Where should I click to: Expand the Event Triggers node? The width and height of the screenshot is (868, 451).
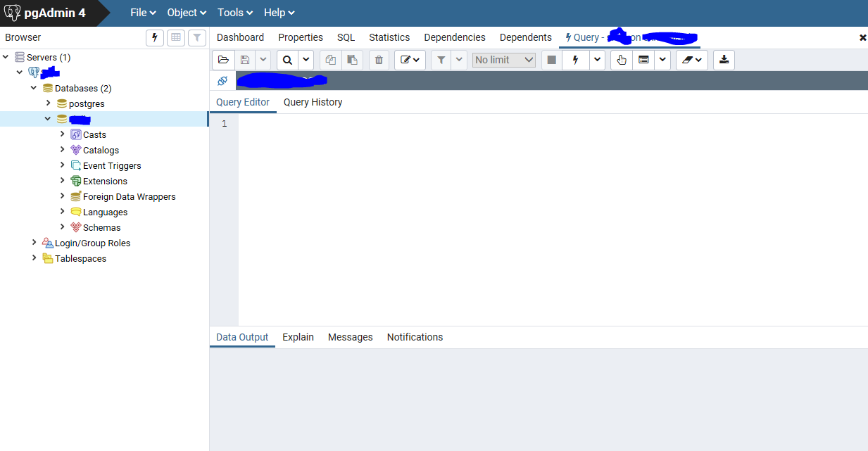point(62,165)
